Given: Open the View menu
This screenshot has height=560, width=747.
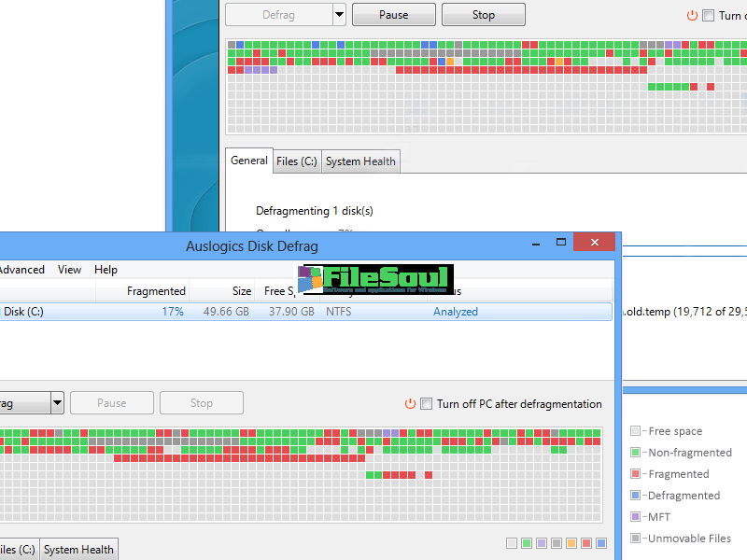Looking at the screenshot, I should 69,270.
